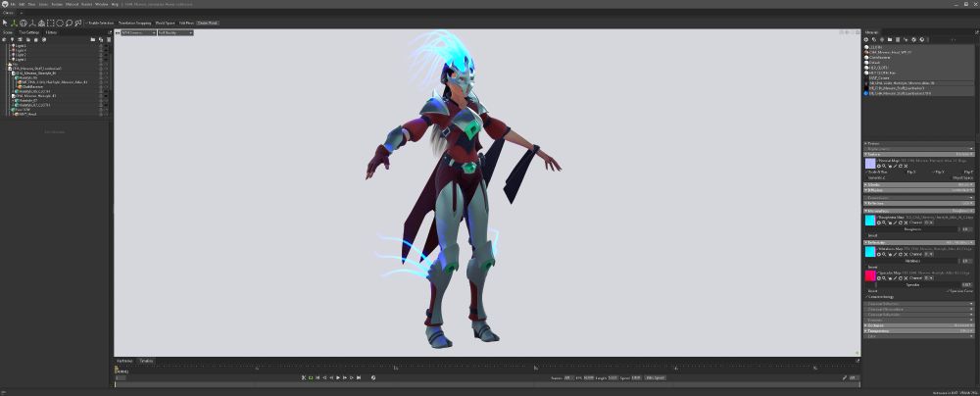Enable Object Space for normal map

coord(962,177)
